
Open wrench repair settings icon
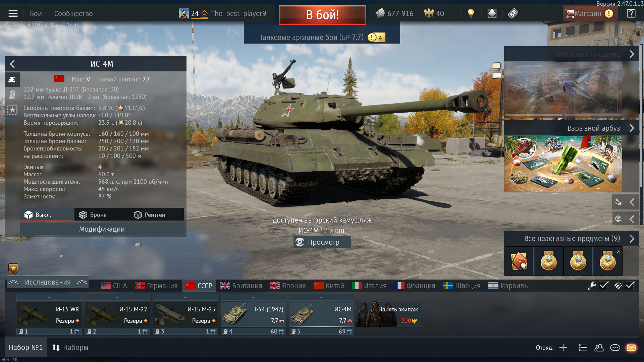tap(592, 286)
